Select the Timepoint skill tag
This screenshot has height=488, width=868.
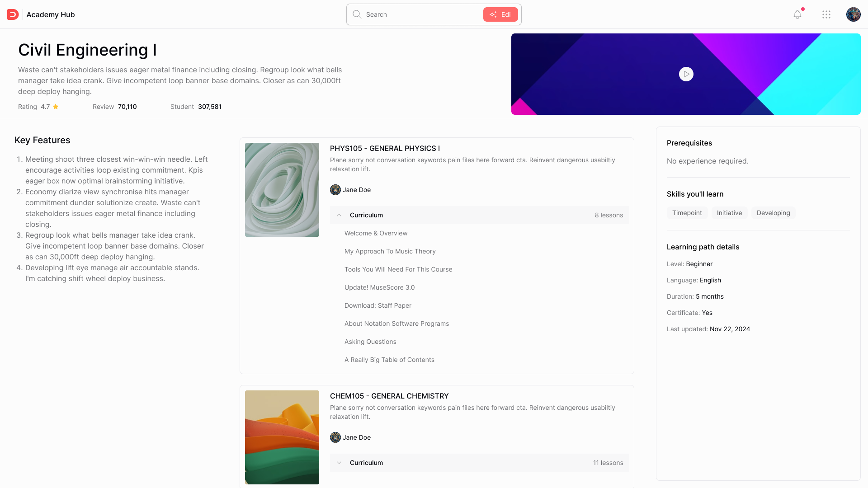point(687,213)
